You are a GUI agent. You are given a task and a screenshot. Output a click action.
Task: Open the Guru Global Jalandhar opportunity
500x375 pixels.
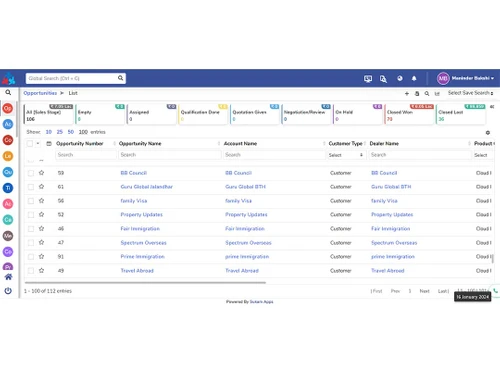(147, 187)
